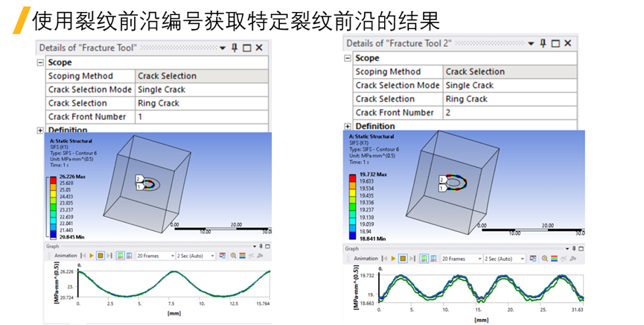
Task: Select Crack Selection scoping method in Fracture Tool
Action: (202, 76)
